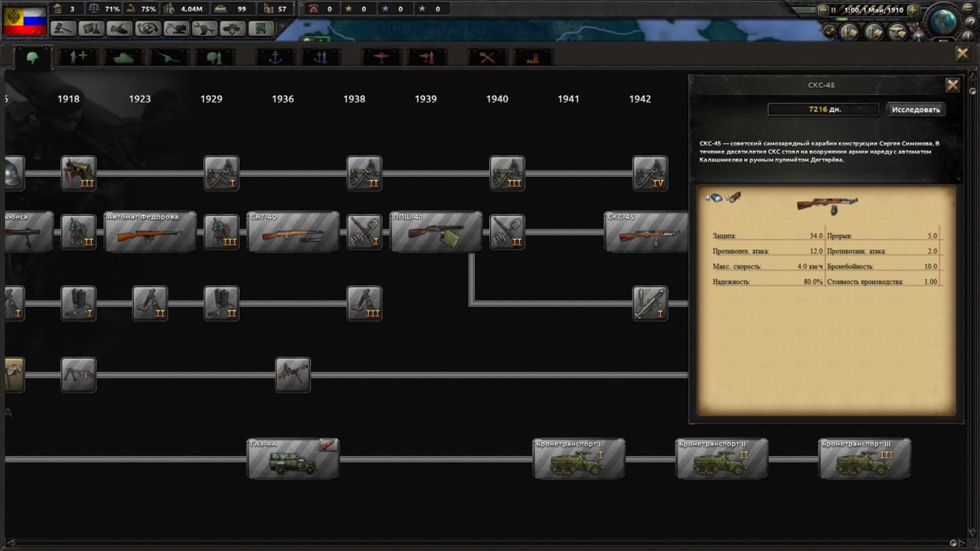980x551 pixels.
Task: Select the Бронетранспорт I technology
Action: [x=579, y=457]
